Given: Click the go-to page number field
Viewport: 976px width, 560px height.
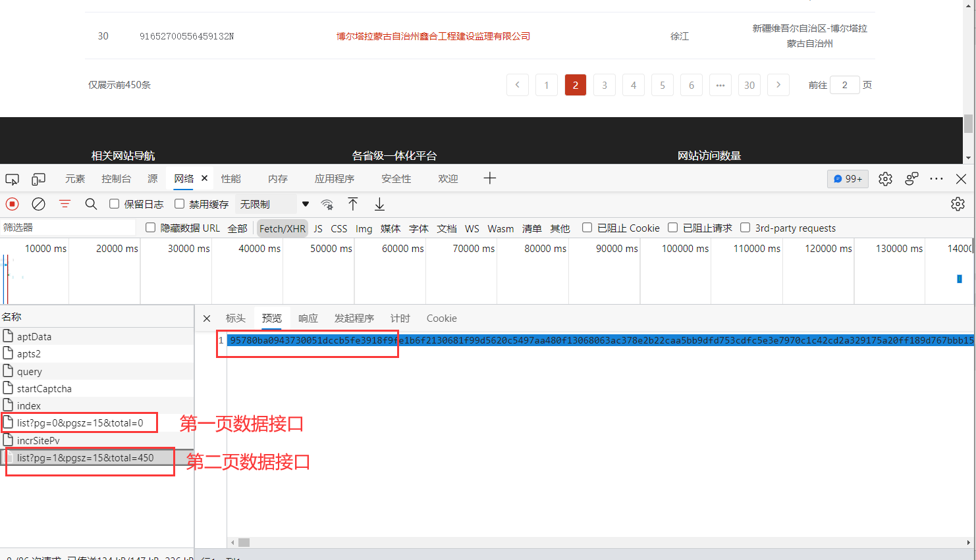Looking at the screenshot, I should point(845,85).
